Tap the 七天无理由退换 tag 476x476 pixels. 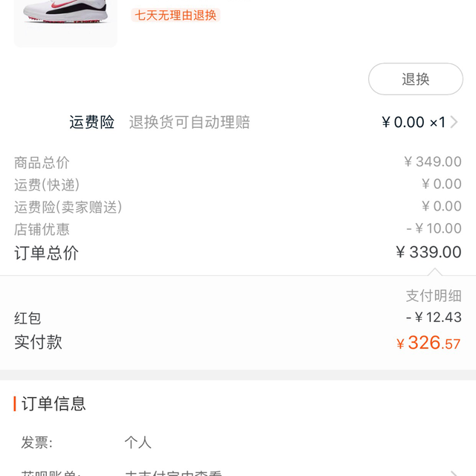point(176,15)
